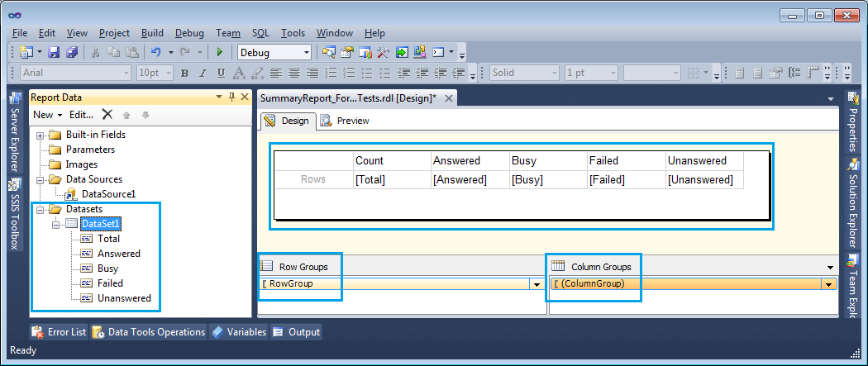
Task: Open the Debug configuration dropdown
Action: tap(306, 52)
